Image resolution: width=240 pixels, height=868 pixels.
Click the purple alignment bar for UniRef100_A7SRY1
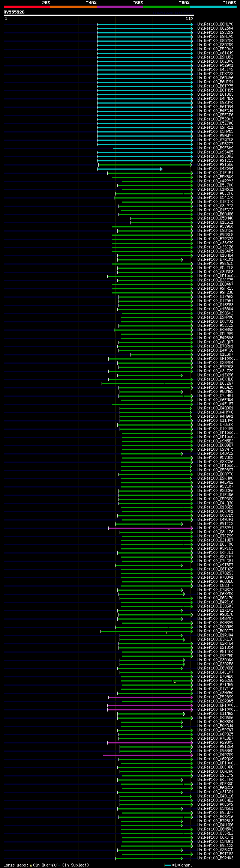pyautogui.click(x=150, y=528)
